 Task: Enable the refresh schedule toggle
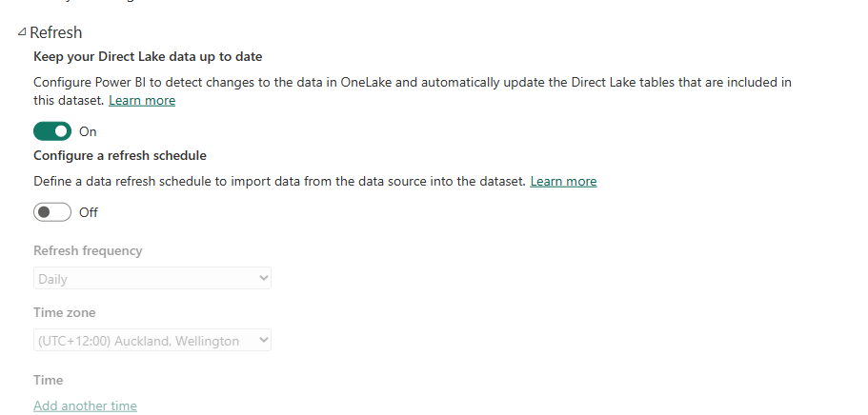pos(52,212)
